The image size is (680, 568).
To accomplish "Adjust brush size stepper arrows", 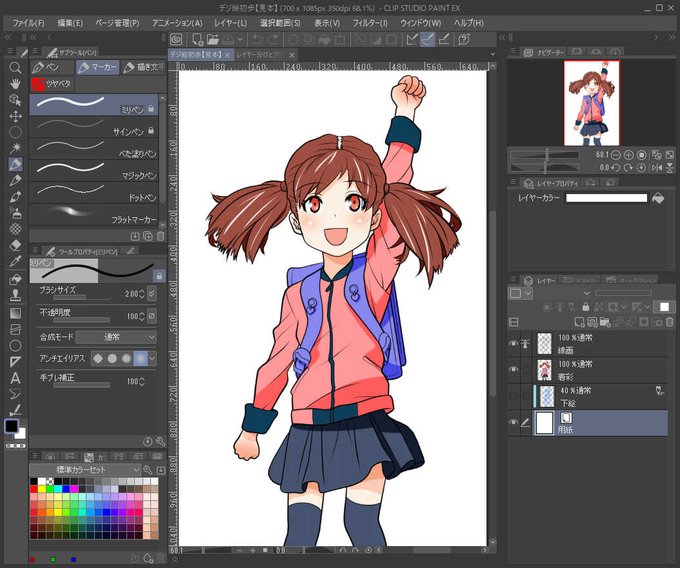I will click(x=141, y=294).
